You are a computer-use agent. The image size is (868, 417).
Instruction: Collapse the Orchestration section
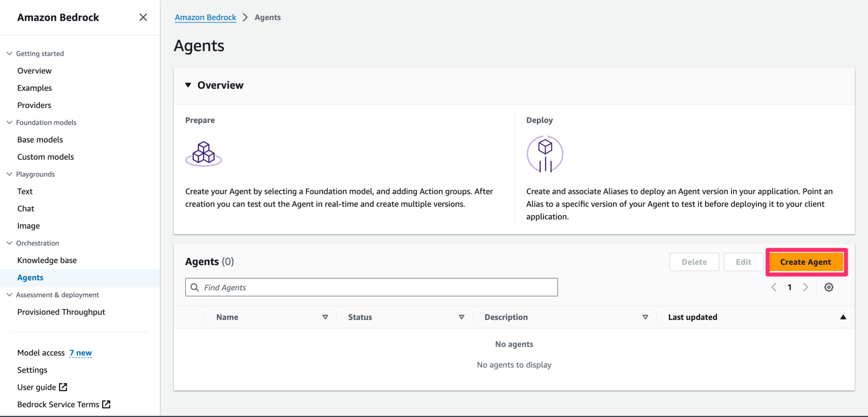(x=9, y=243)
